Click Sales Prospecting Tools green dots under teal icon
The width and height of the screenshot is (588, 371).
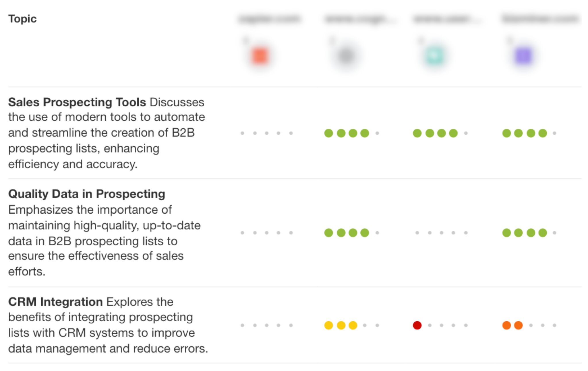[435, 133]
